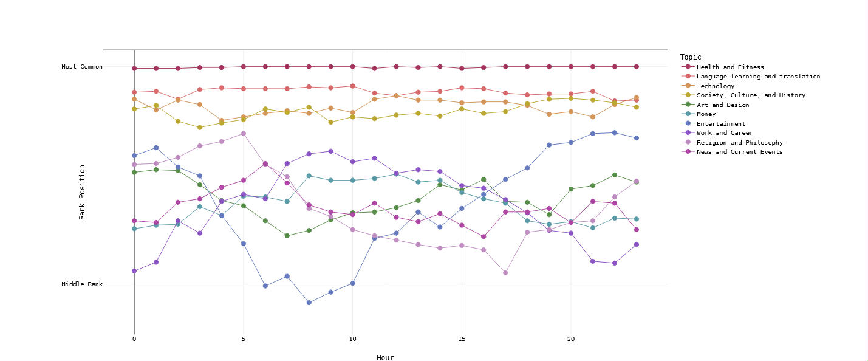The height and width of the screenshot is (361, 868).
Task: Click Entertainment's lowest data point at hour 8
Action: 309,303
